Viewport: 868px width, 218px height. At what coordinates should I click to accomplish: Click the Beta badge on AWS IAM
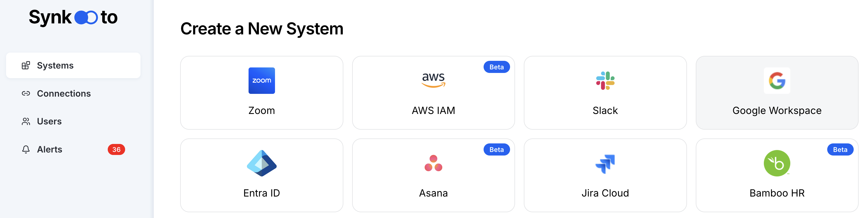click(496, 67)
